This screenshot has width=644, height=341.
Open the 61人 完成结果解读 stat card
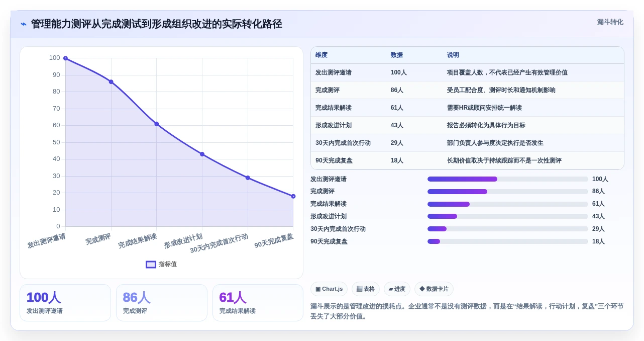[x=258, y=303]
